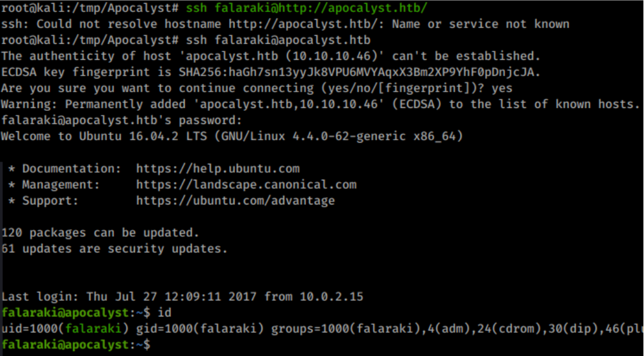Click the '120 packages can be updated' line

pos(100,233)
